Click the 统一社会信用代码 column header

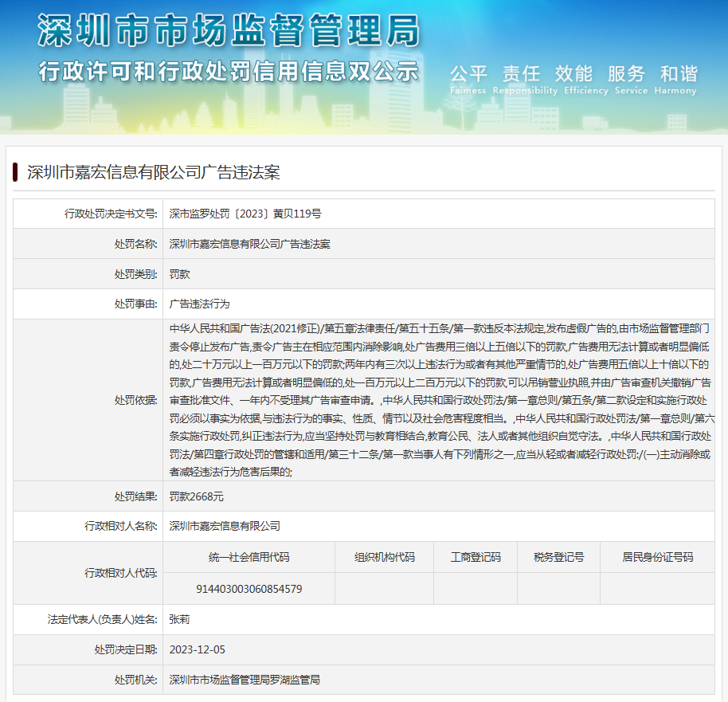point(249,557)
